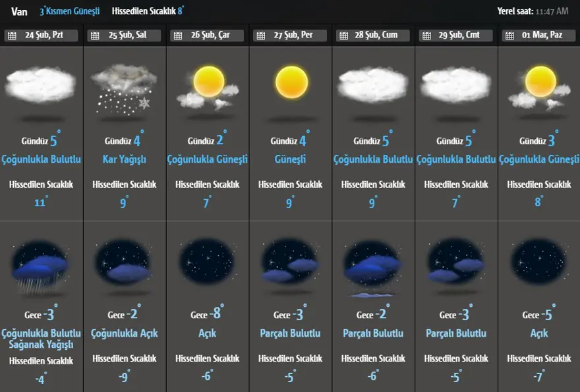Screen dimensions: 580x392
Task: Click Güneşli condition text for 27 Şub
Action: point(291,159)
